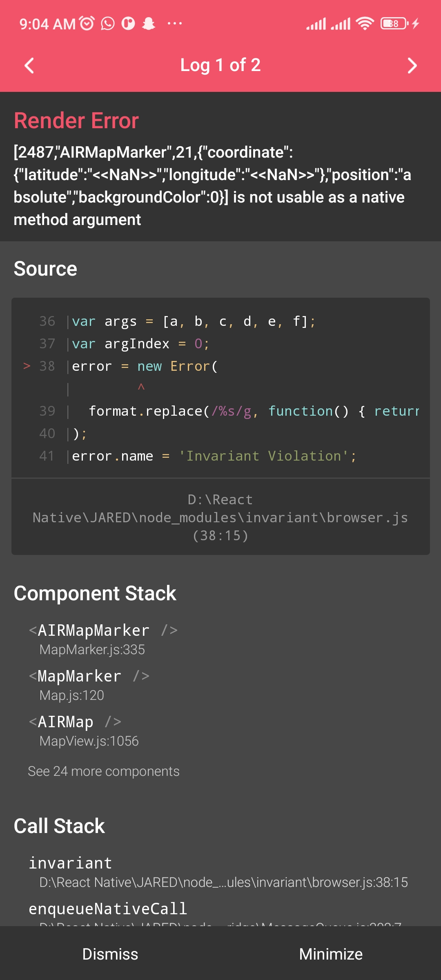This screenshot has height=980, width=441.
Task: Tap the Render Error message text
Action: 212,186
